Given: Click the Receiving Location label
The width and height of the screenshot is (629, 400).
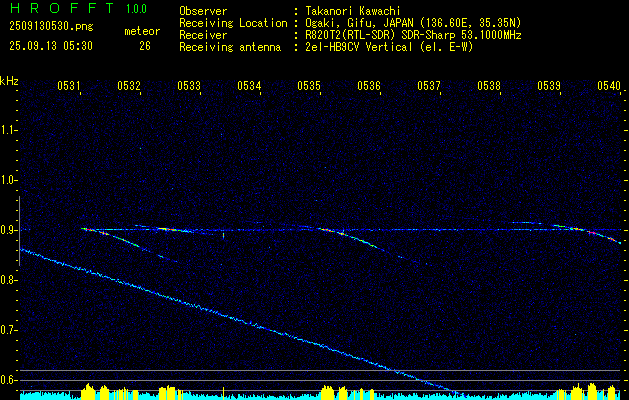Looking at the screenshot, I should pos(233,23).
